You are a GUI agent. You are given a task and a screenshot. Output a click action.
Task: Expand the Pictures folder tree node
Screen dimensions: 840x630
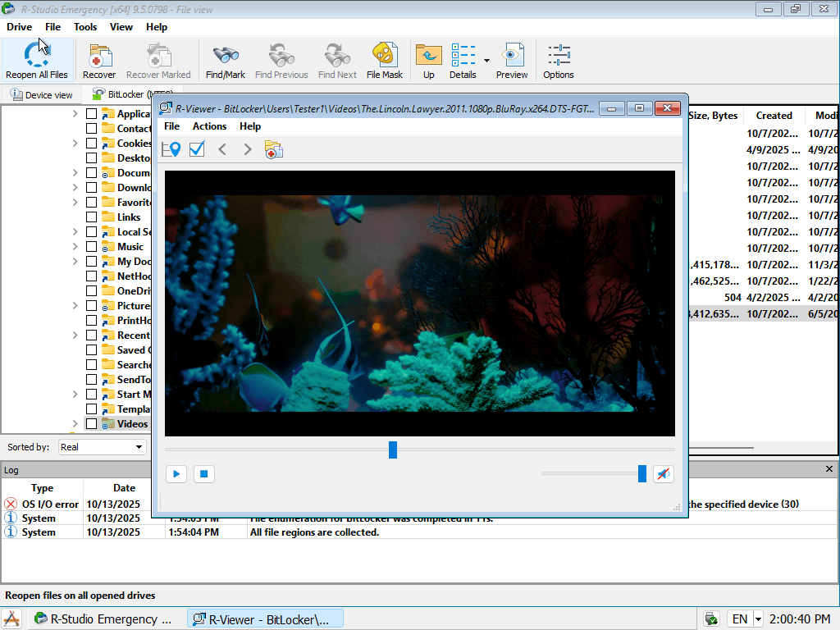coord(75,305)
